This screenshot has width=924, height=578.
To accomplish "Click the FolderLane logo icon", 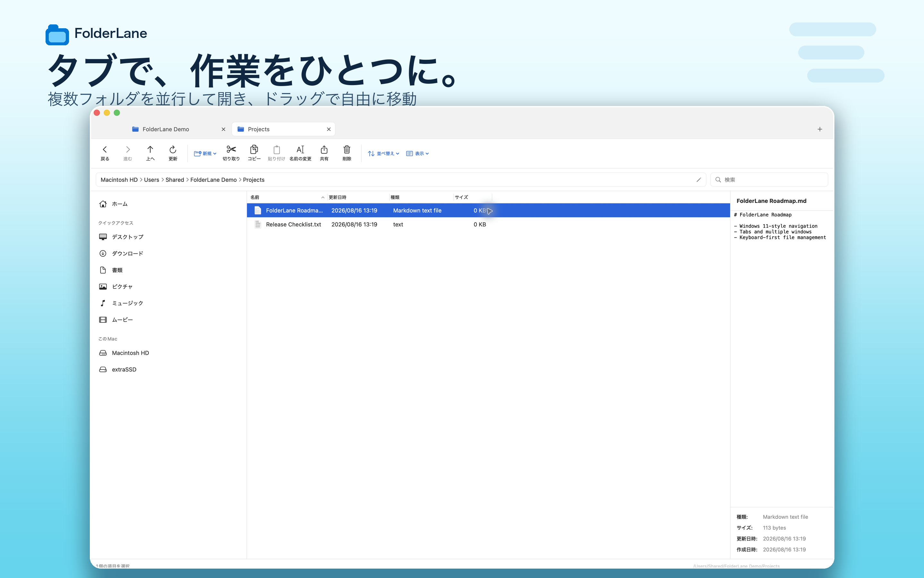I will tap(57, 35).
